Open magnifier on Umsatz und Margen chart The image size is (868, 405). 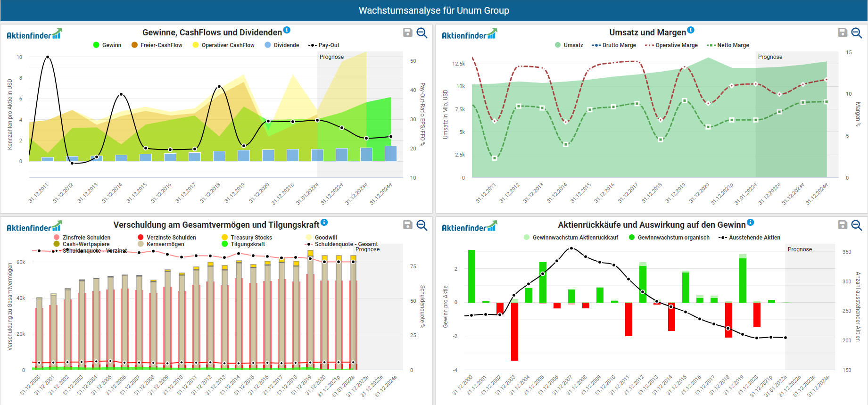pos(857,33)
